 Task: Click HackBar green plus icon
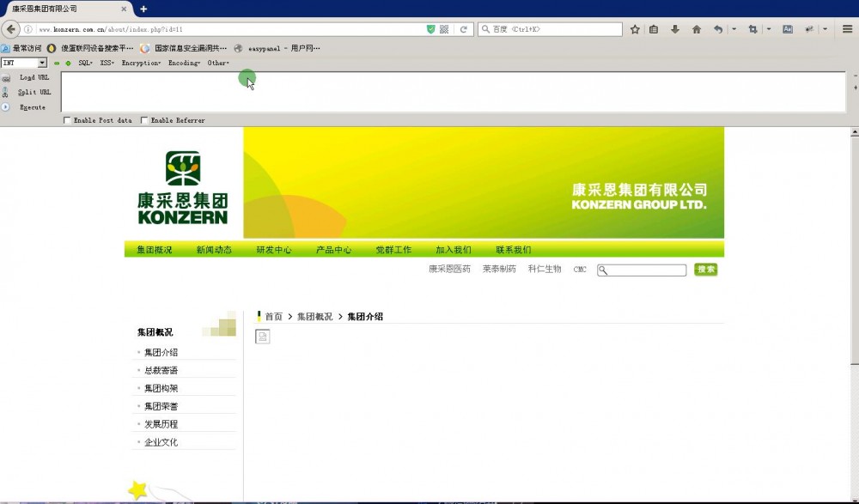[68, 63]
